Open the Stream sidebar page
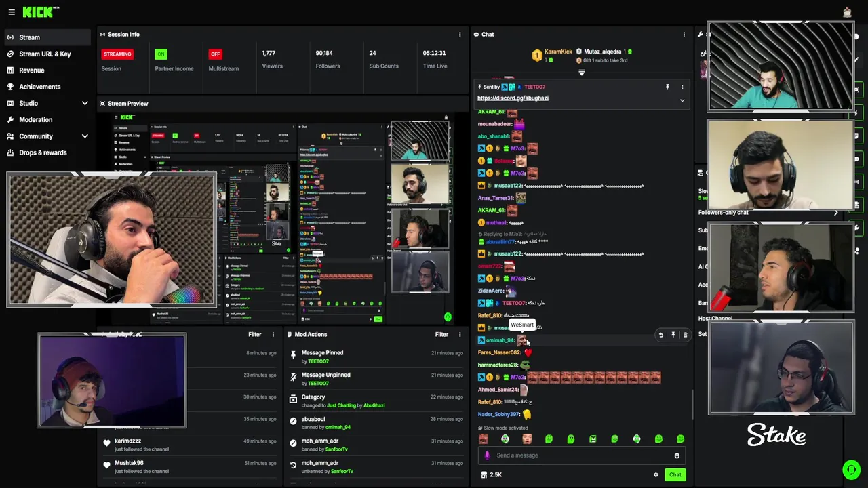 pos(46,37)
